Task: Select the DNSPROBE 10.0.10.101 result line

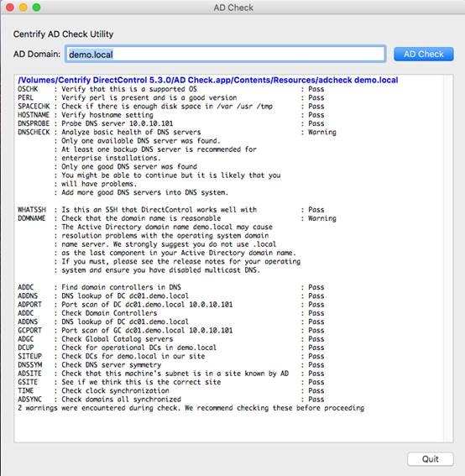Action: [x=171, y=123]
